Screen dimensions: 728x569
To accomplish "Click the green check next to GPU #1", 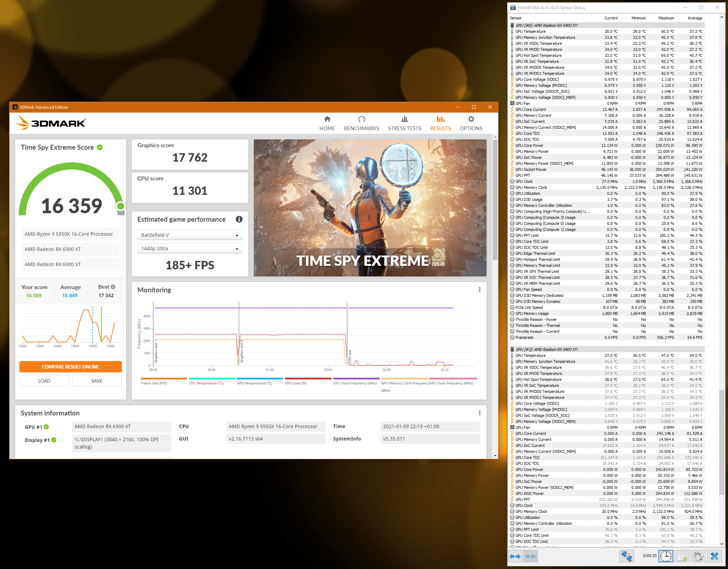I will coord(46,427).
